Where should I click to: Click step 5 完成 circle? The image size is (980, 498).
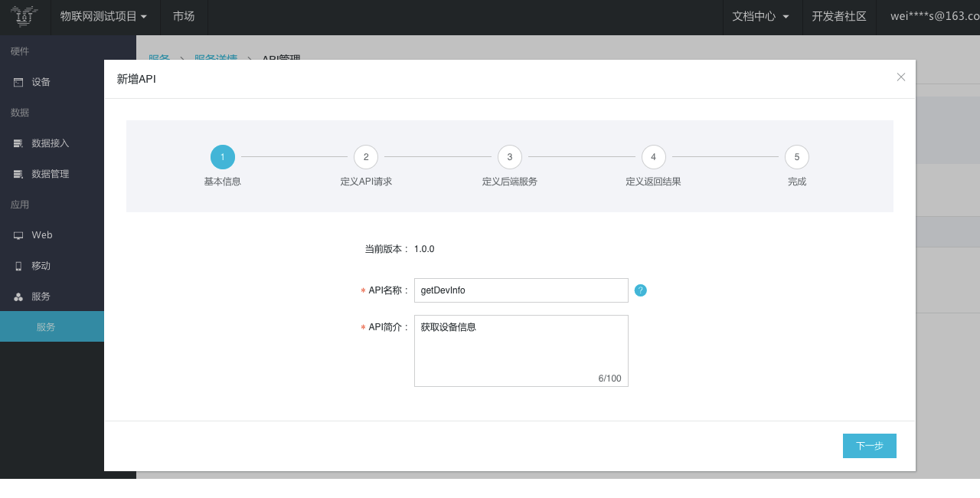[x=797, y=157]
